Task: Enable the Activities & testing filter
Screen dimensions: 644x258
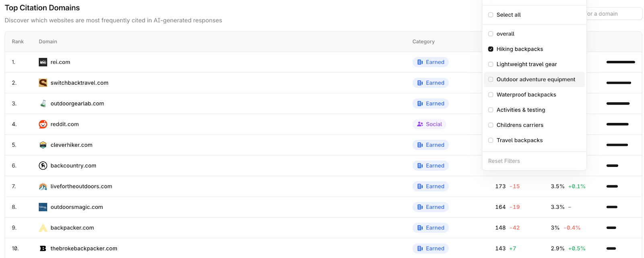Action: point(491,110)
